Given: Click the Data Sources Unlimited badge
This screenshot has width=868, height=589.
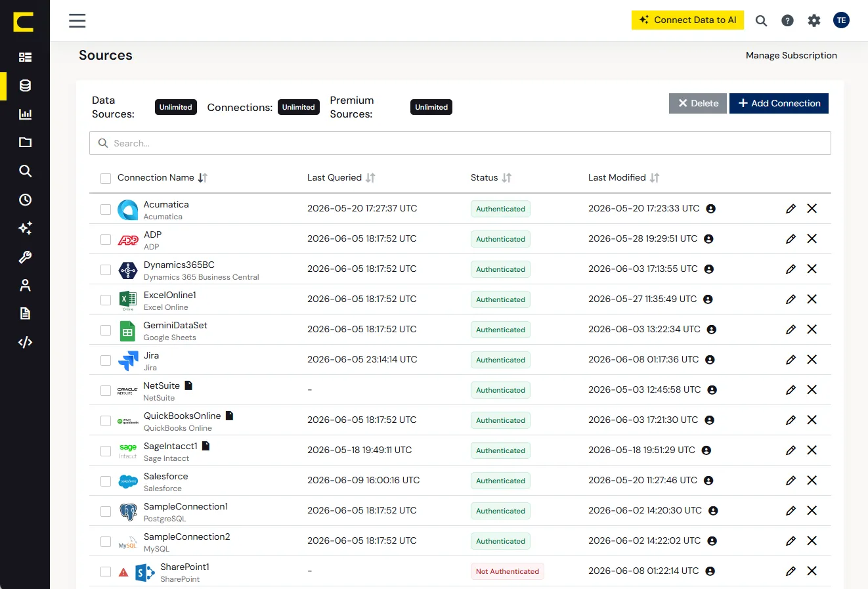Looking at the screenshot, I should 176,107.
